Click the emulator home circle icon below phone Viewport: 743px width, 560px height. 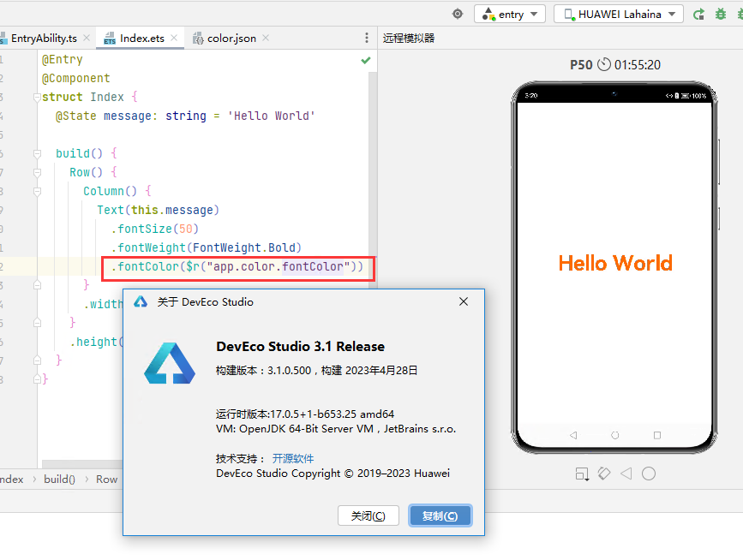pyautogui.click(x=649, y=474)
